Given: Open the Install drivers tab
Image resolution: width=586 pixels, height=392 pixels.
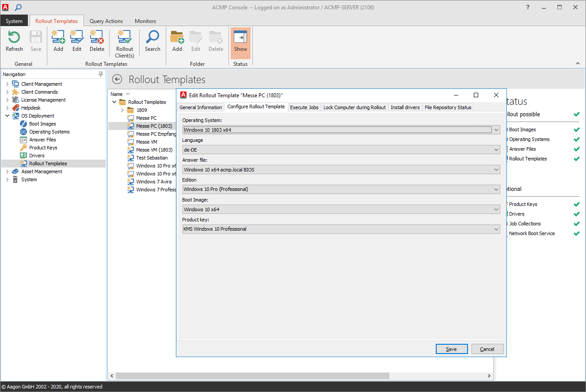Looking at the screenshot, I should coord(405,107).
